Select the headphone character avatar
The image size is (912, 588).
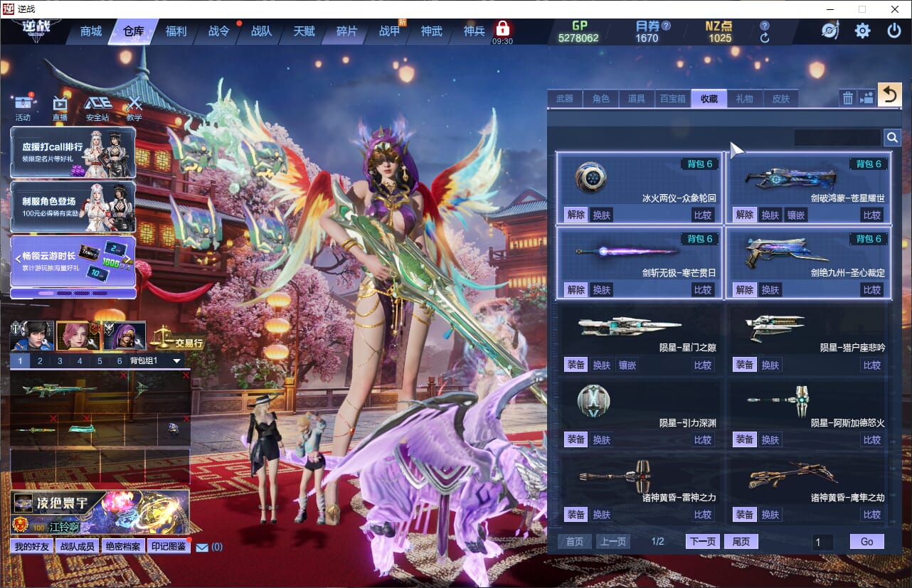pos(31,336)
